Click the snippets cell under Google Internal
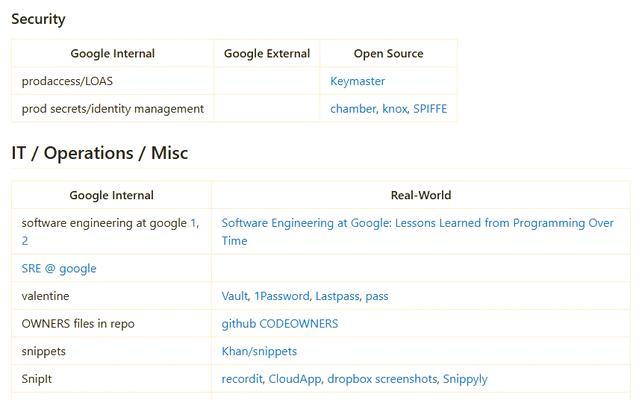Screen dimensions: 639x400 111,352
